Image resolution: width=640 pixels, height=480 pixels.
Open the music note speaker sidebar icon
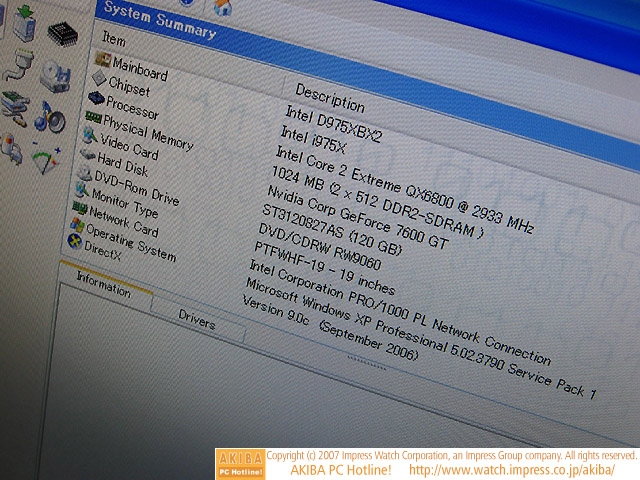point(50,118)
